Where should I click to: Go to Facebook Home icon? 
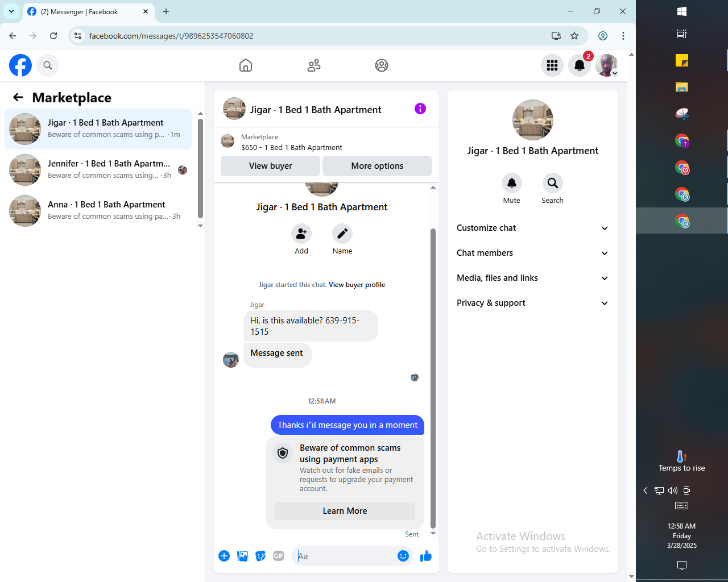pyautogui.click(x=246, y=65)
